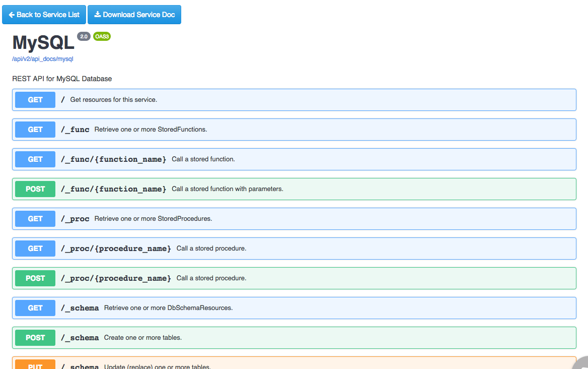Expand PUT /_schema Update tables operation
Viewport: 588px width, 369px height.
293,365
